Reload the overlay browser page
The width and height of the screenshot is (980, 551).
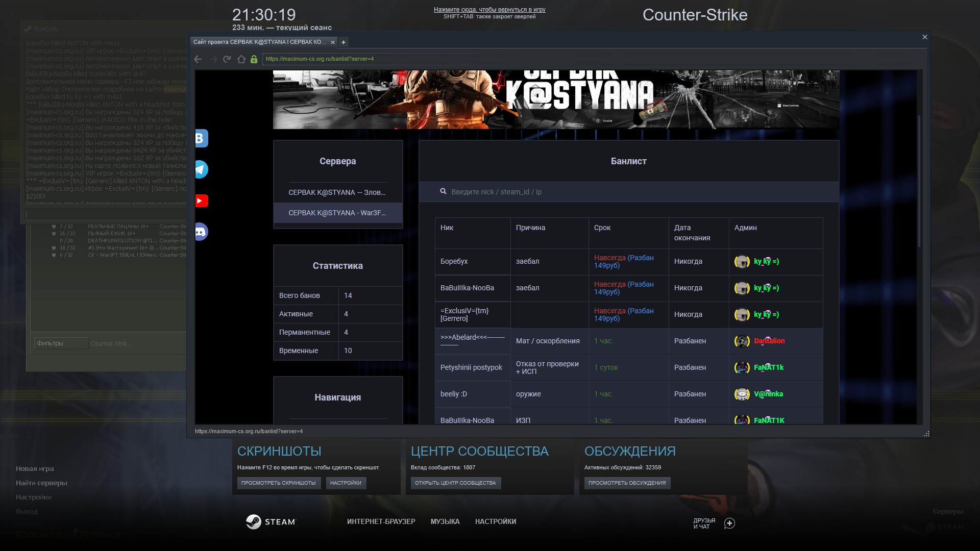pyautogui.click(x=227, y=59)
